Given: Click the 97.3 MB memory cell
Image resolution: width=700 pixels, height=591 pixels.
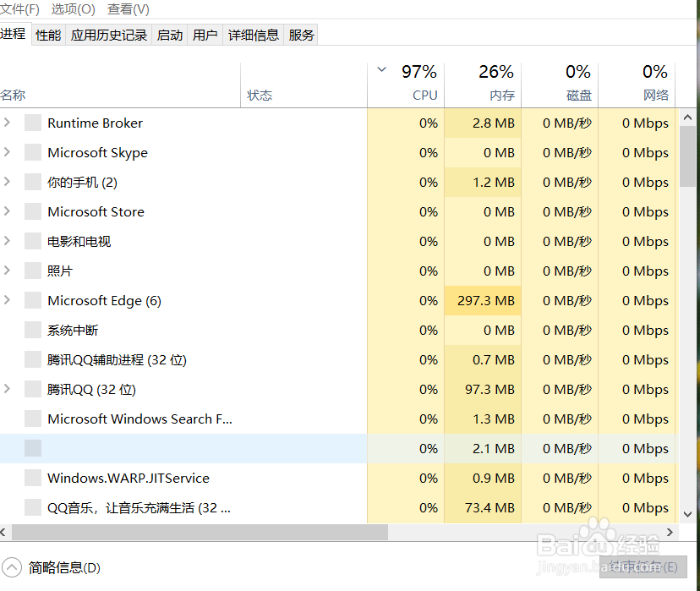Looking at the screenshot, I should tap(483, 389).
